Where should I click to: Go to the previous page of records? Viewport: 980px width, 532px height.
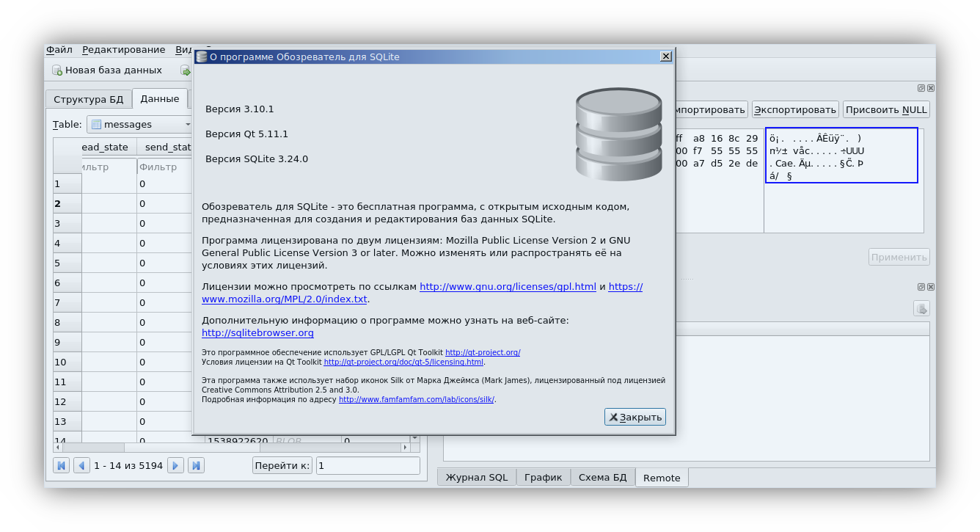81,464
